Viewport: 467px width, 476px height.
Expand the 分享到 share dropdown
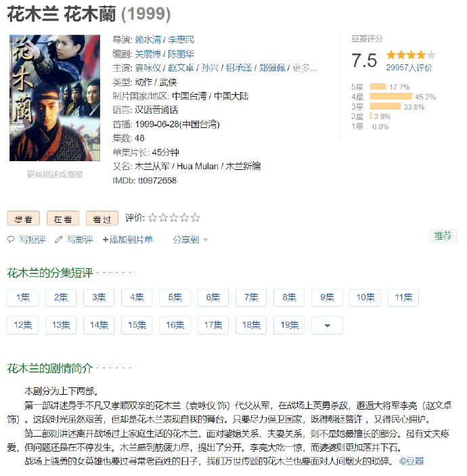[190, 240]
